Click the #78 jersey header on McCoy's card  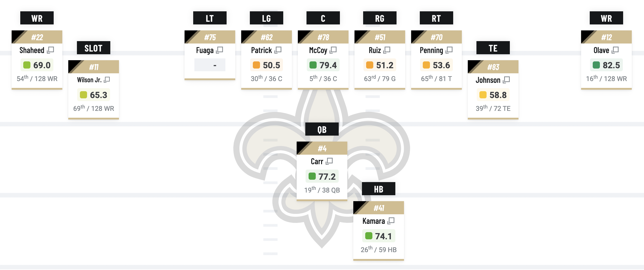[x=323, y=37]
